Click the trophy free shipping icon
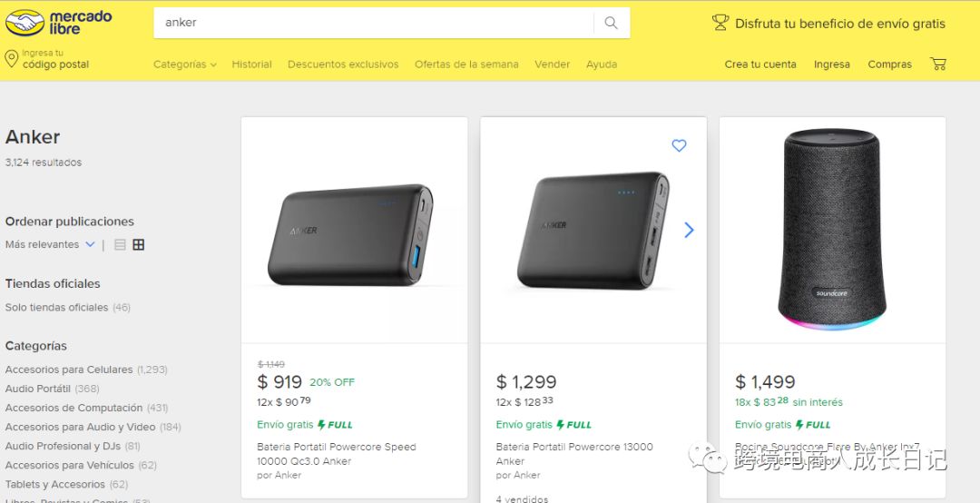This screenshot has height=503, width=980. click(720, 24)
